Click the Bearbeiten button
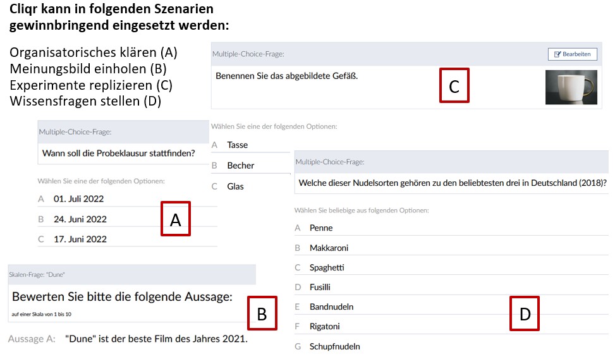Viewport: 615px width, 364px height. (x=573, y=54)
